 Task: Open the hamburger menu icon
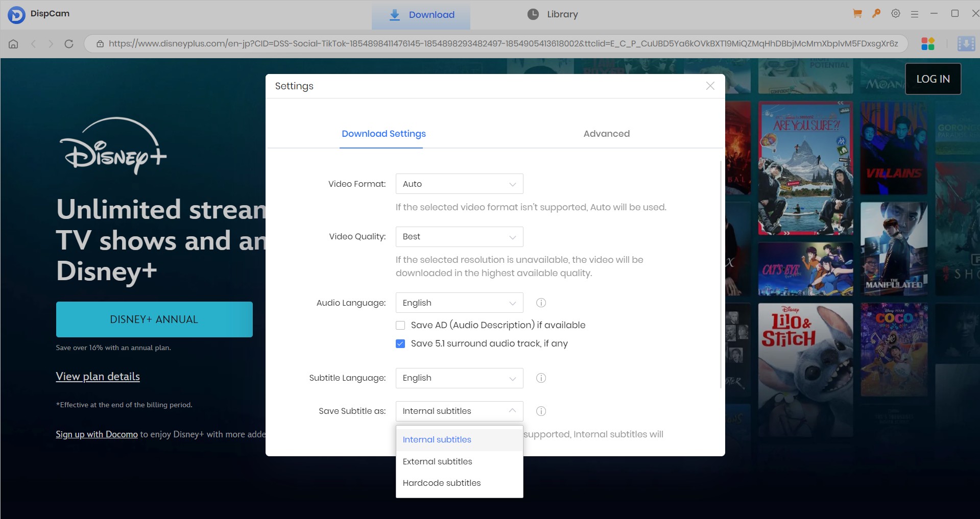[915, 14]
